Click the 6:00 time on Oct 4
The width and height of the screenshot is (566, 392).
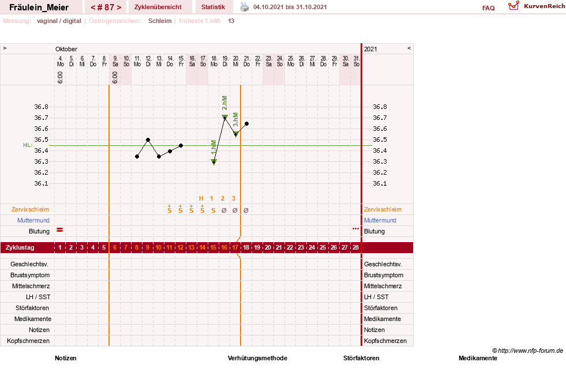(x=60, y=77)
